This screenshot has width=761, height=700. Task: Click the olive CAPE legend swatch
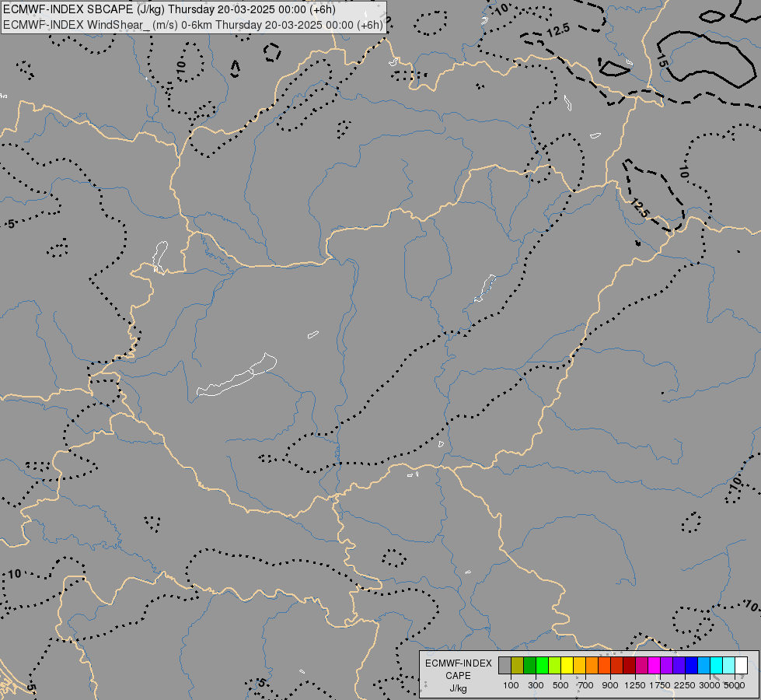coord(517,665)
